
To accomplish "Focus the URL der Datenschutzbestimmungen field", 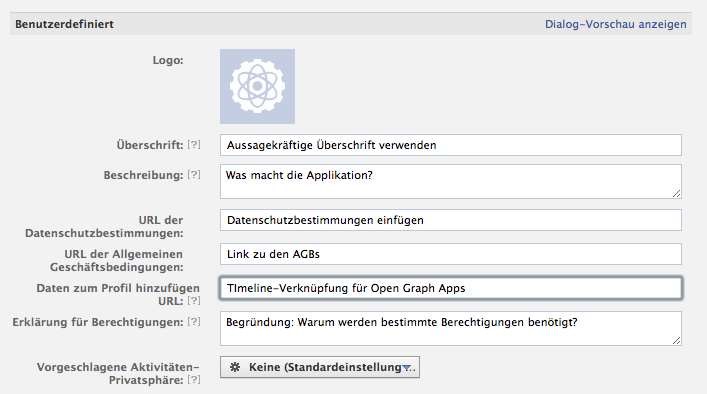I will coord(451,220).
